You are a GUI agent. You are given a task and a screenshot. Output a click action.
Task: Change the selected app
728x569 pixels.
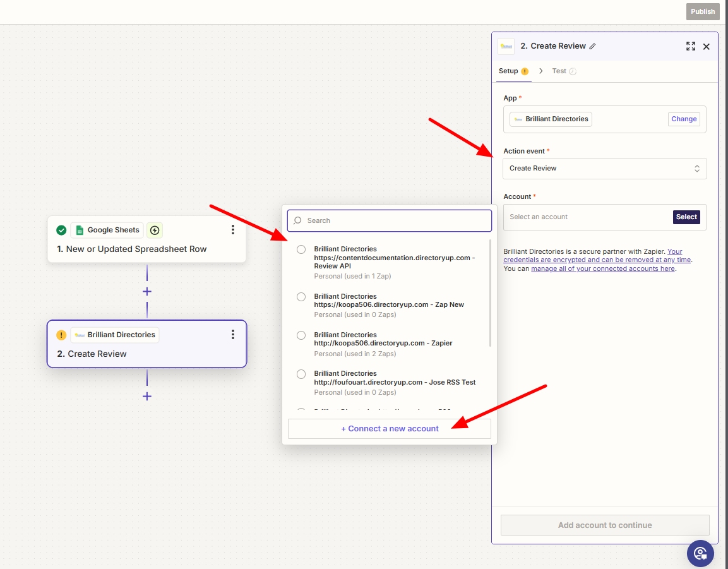[683, 119]
